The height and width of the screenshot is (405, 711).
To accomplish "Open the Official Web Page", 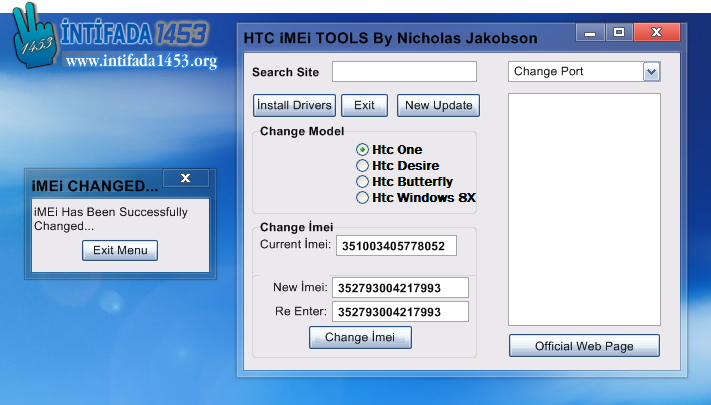I will [x=584, y=346].
